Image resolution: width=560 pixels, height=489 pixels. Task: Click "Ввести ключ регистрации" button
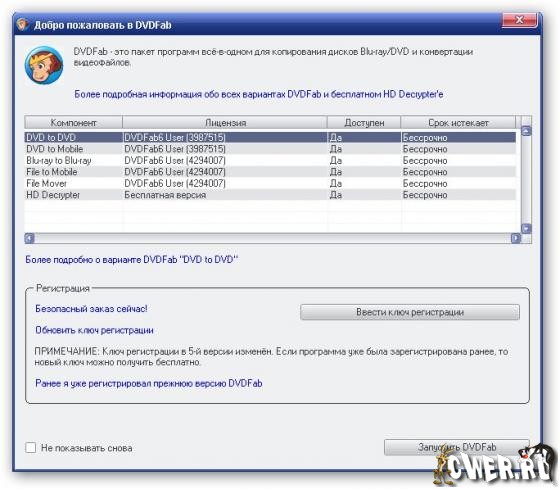(x=410, y=312)
